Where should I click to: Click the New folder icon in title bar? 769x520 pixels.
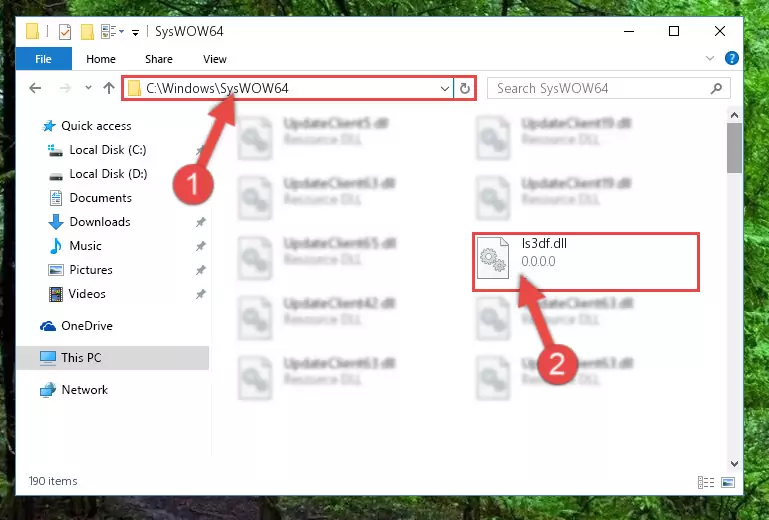tap(87, 32)
